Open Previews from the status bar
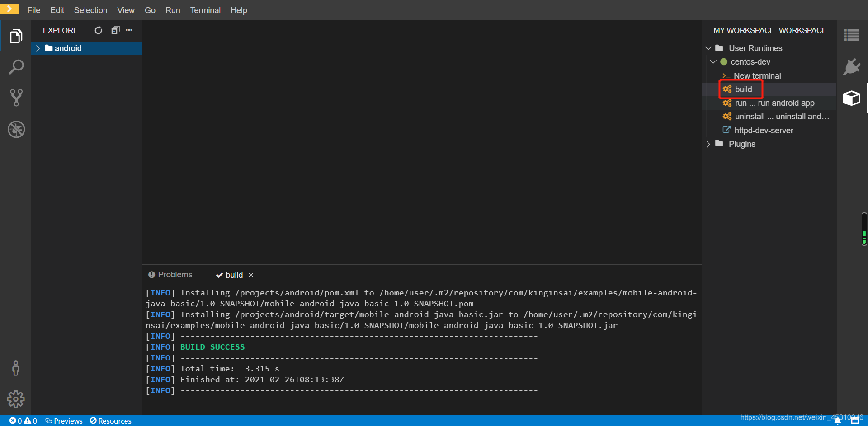 [64, 421]
